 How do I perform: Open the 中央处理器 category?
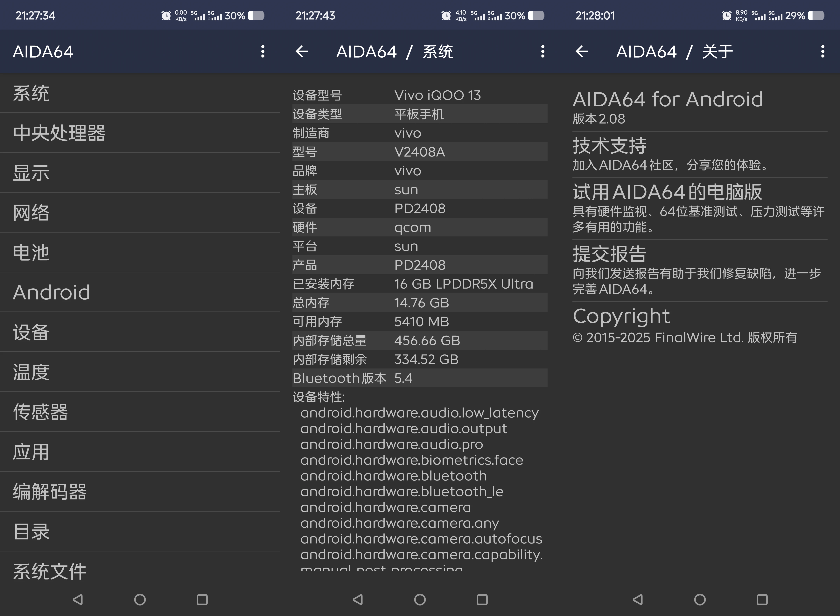coord(140,133)
